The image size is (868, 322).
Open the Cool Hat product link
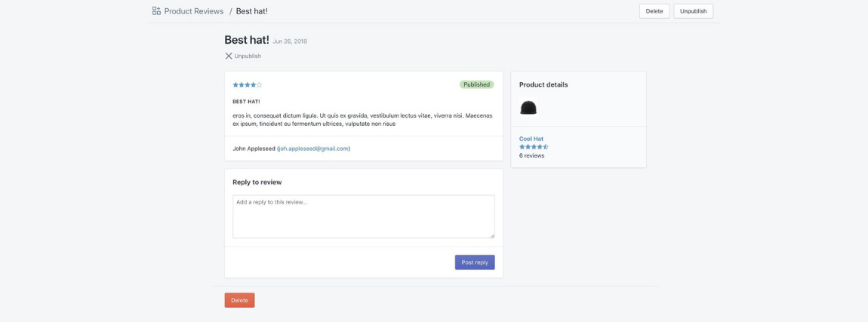click(531, 138)
